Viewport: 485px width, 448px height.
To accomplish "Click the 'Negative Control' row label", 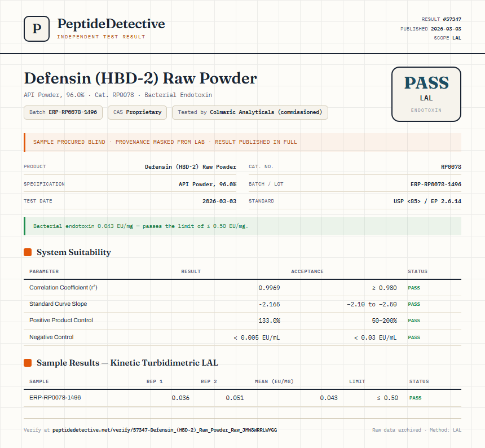I will point(51,337).
